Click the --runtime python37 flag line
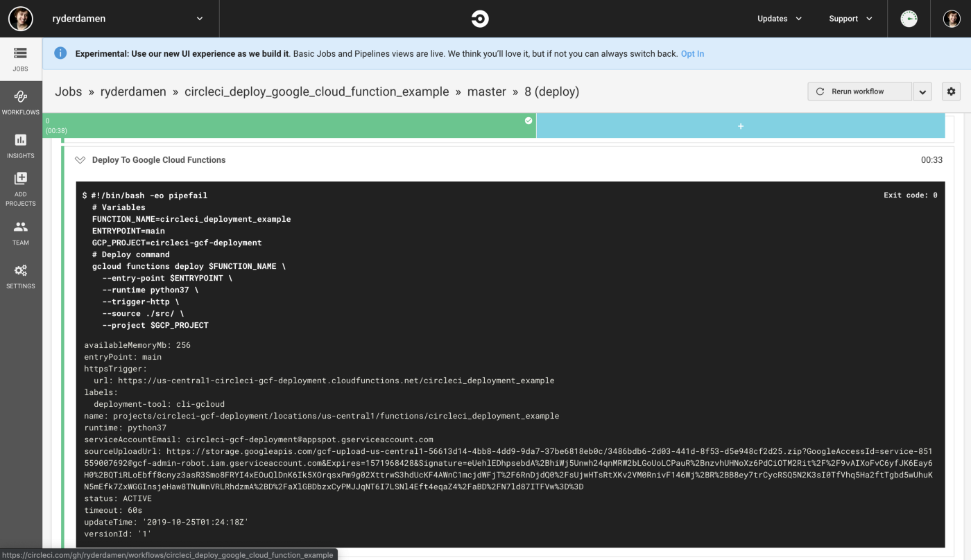 [x=150, y=290]
